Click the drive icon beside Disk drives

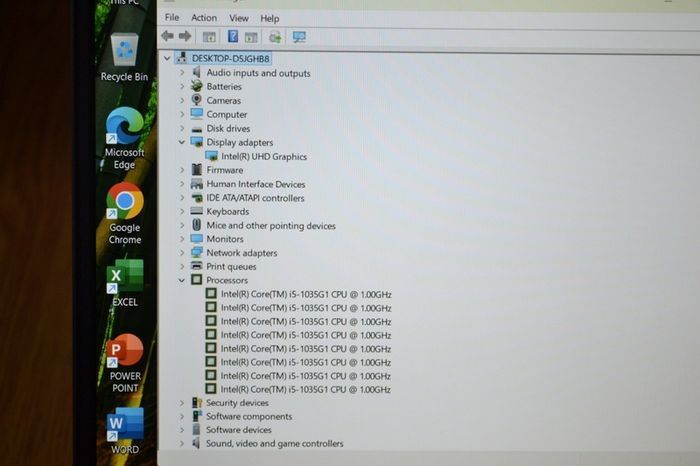(196, 129)
